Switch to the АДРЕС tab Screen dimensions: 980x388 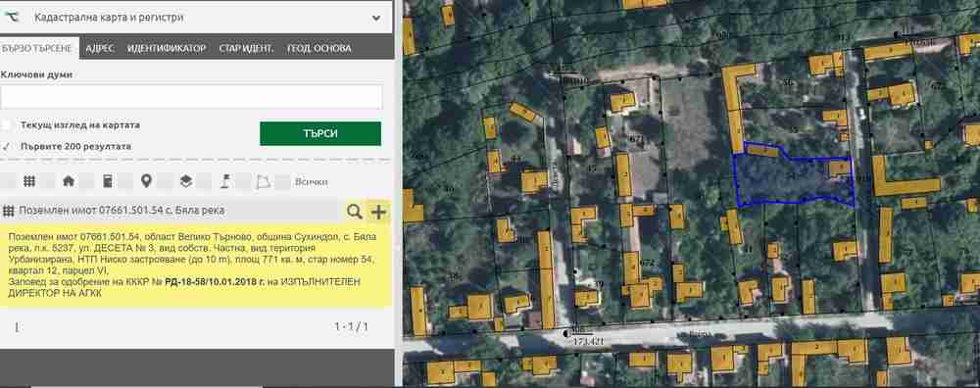coord(100,48)
